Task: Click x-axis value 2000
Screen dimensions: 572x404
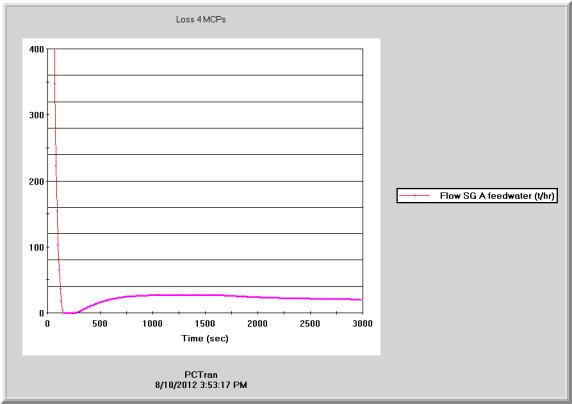Action: 258,323
